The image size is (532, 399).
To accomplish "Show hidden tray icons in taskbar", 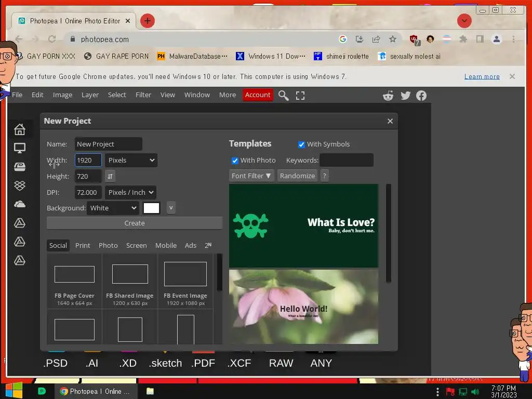I will tap(437, 392).
